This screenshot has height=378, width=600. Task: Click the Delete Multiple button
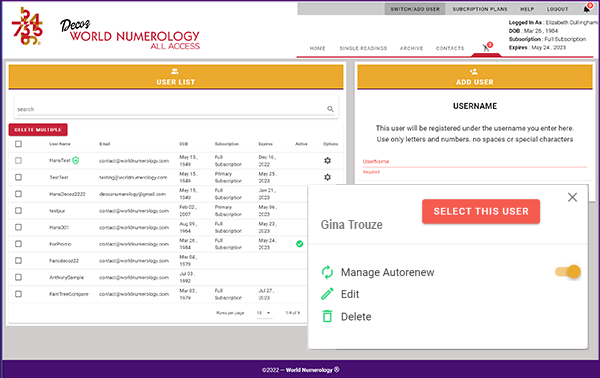click(x=38, y=130)
